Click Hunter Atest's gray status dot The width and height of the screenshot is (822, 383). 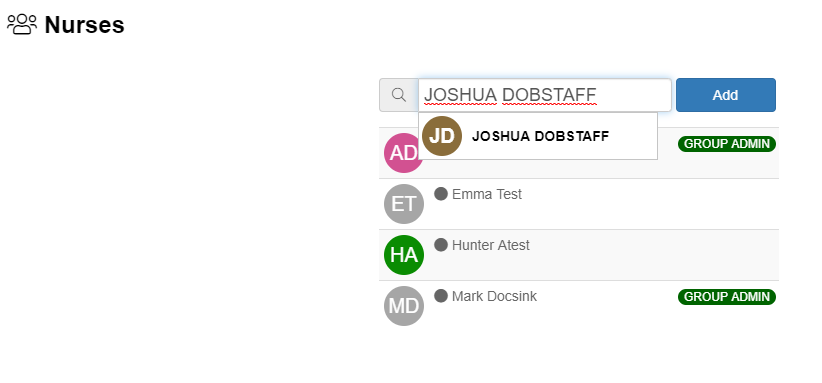(441, 245)
